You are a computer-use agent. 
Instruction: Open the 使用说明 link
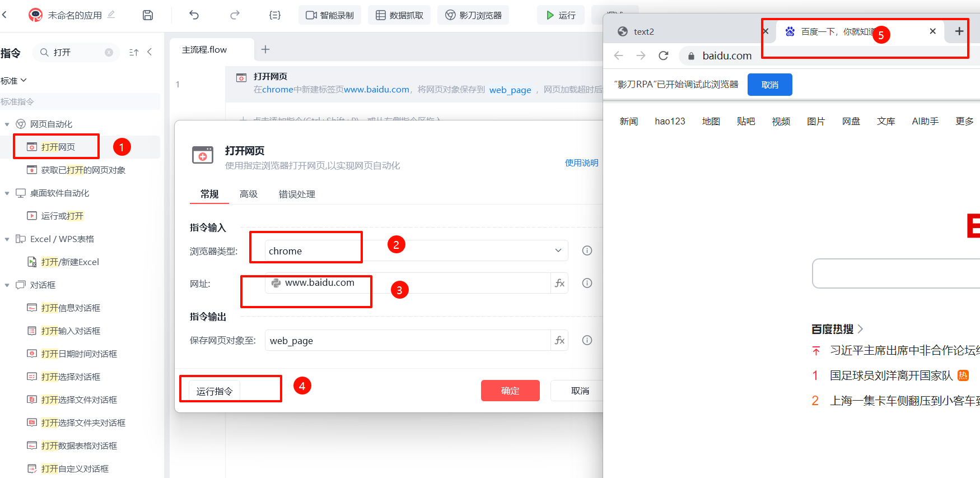(582, 163)
